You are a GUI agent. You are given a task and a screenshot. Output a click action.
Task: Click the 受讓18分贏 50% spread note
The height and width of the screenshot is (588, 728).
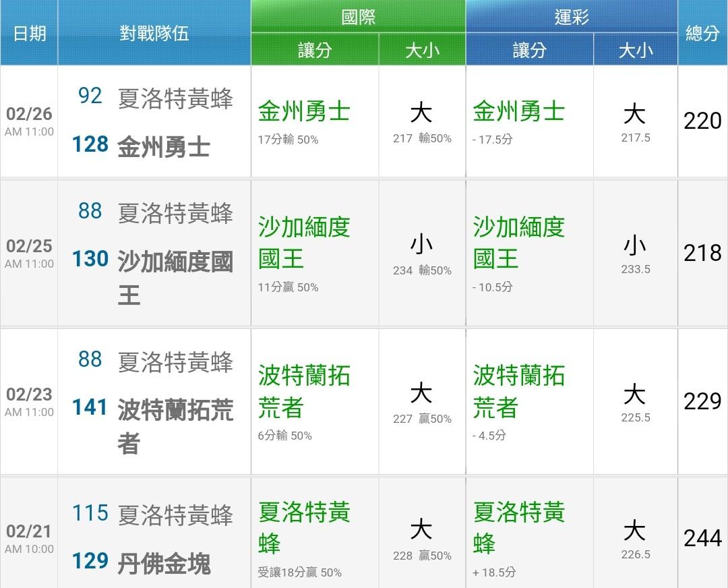coord(299,572)
